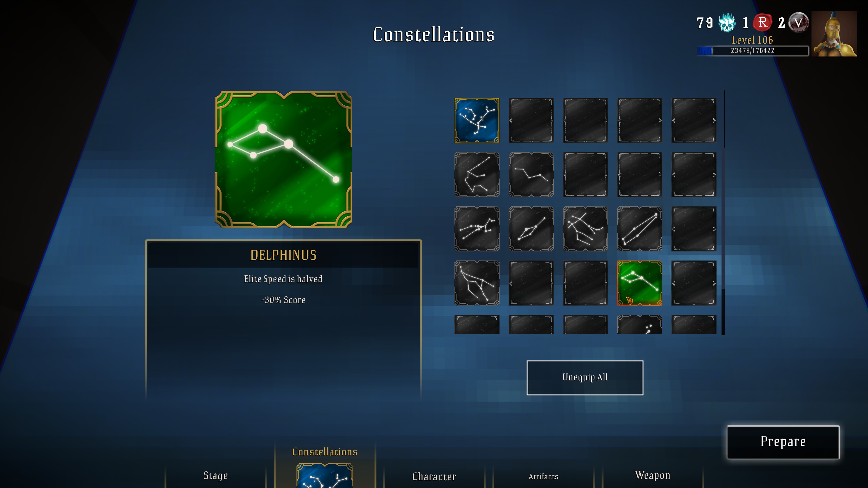Switch to the Stage tab
The width and height of the screenshot is (868, 488).
tap(216, 476)
